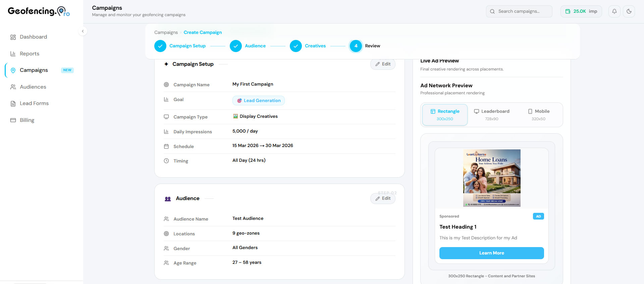Open Dashboard from the sidebar
644x284 pixels.
click(x=33, y=37)
